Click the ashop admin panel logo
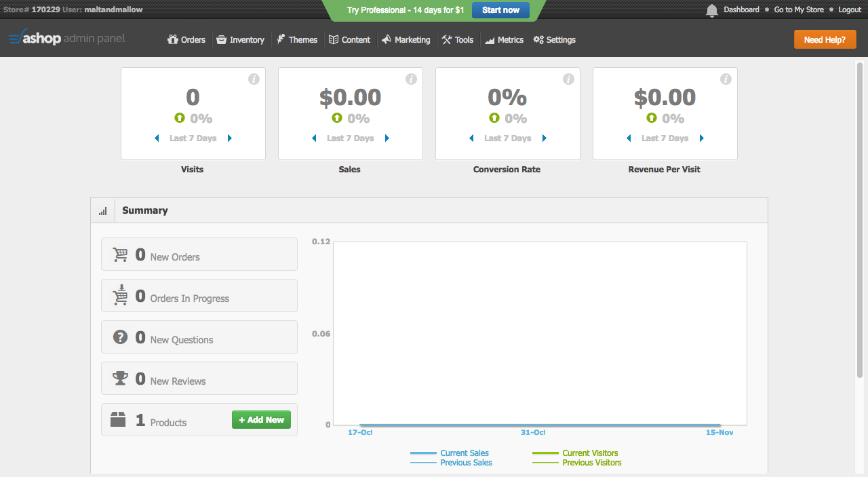868x477 pixels. point(67,39)
